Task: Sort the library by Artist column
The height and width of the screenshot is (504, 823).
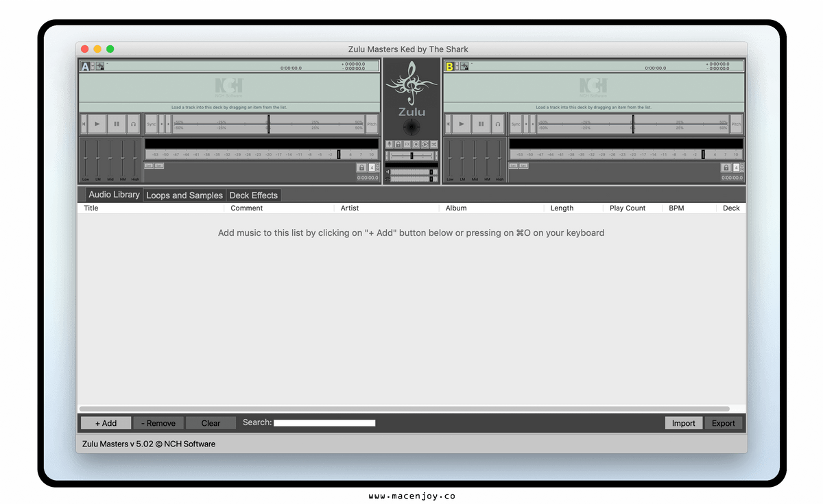Action: point(387,208)
